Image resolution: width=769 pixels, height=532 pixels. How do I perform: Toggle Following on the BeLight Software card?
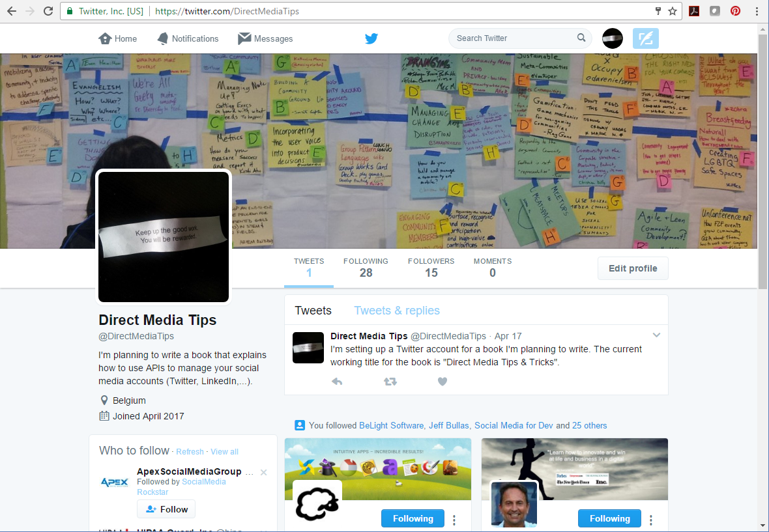[413, 518]
